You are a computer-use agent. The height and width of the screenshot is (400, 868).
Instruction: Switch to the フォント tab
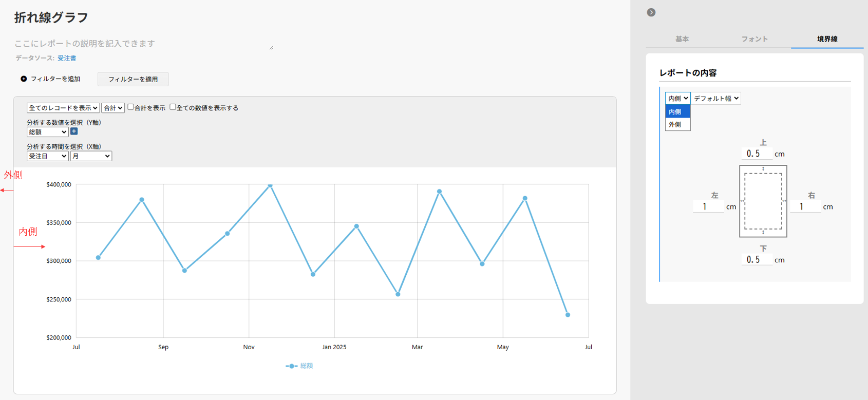(x=754, y=39)
